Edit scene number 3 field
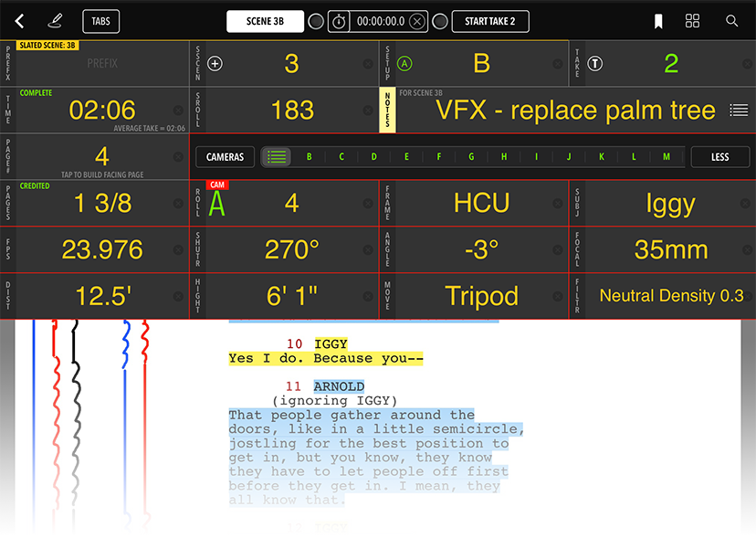Screen dimensions: 756x538 pyautogui.click(x=291, y=63)
